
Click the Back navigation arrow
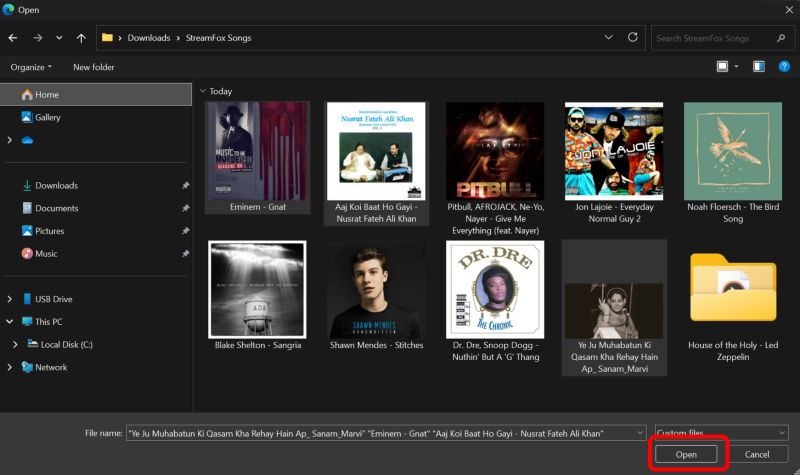(13, 38)
